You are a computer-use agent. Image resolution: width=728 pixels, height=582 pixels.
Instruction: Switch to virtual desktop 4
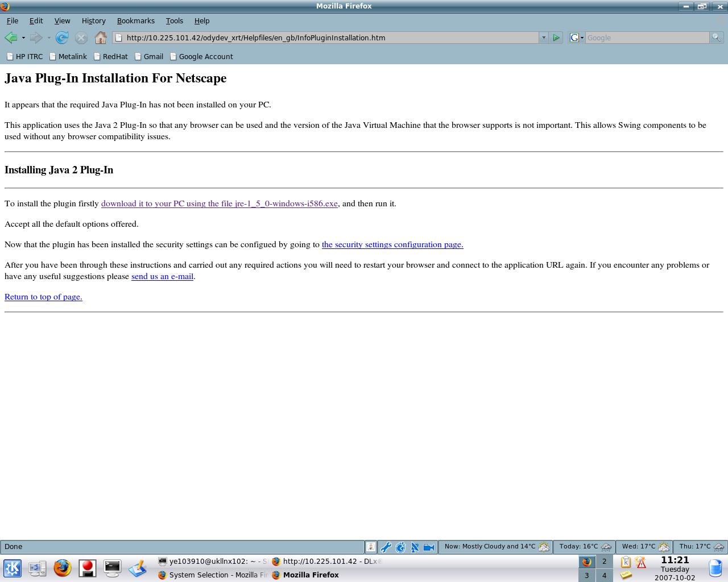(604, 575)
